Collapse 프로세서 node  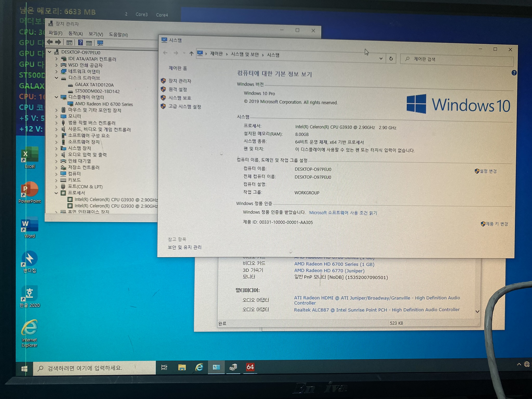pyautogui.click(x=56, y=193)
